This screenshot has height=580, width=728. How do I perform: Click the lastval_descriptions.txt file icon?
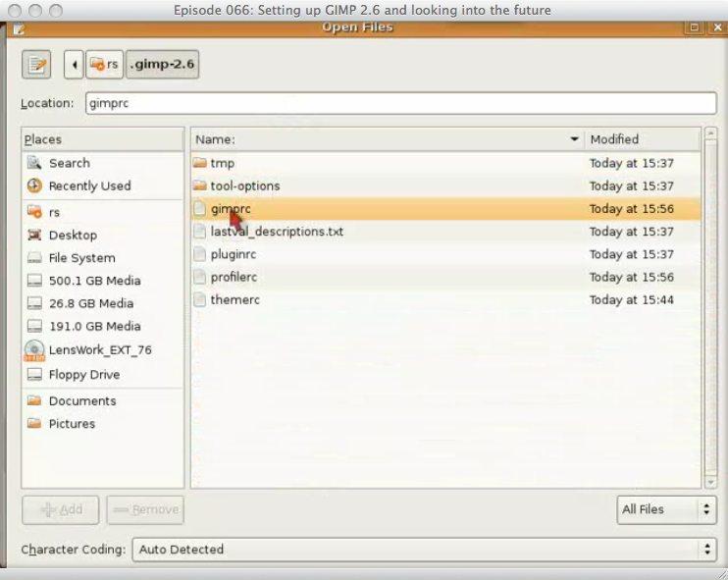click(199, 232)
